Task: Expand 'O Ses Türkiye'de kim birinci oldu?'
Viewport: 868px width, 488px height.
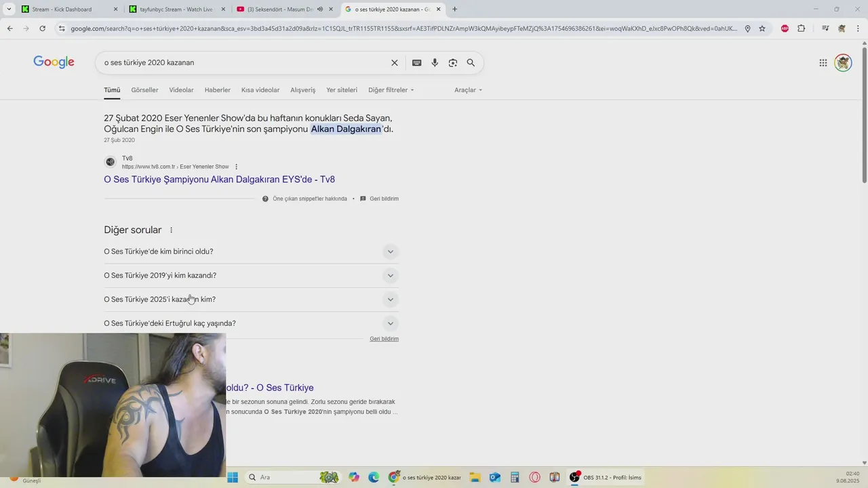Action: point(251,251)
